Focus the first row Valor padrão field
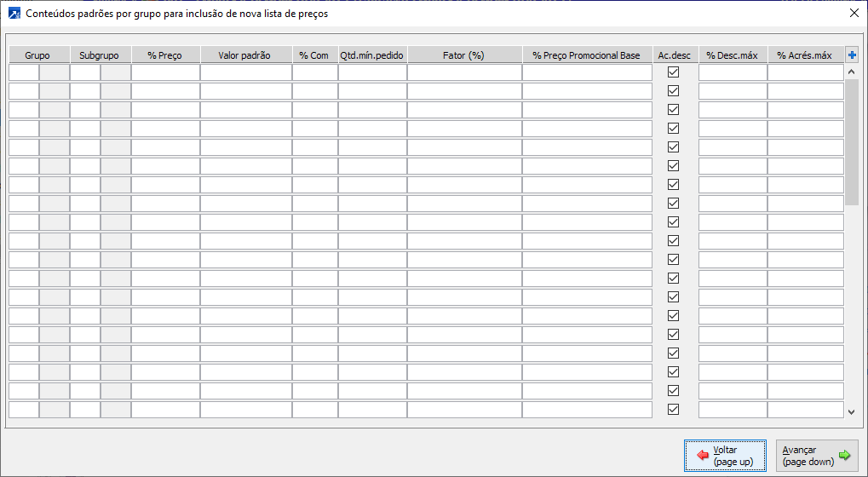 (246, 72)
